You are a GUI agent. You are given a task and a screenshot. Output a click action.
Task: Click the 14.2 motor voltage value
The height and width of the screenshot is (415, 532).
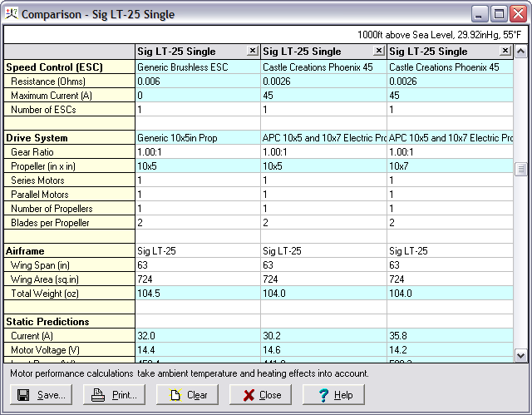coord(450,350)
